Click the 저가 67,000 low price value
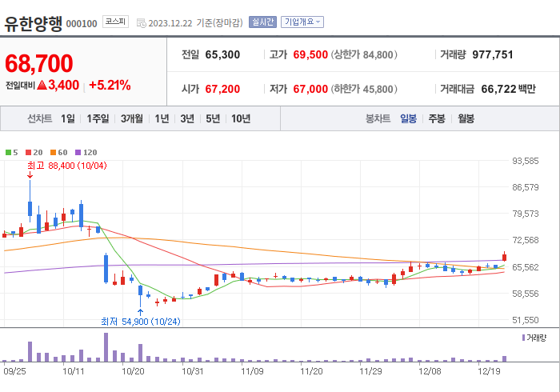Viewport: 560px width, 392px height. (310, 89)
